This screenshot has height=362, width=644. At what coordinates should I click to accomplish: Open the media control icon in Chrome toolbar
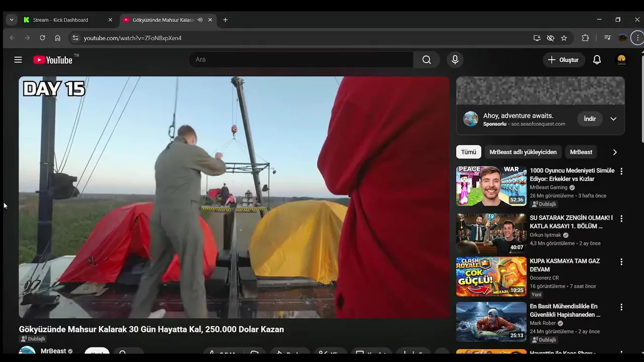point(608,38)
